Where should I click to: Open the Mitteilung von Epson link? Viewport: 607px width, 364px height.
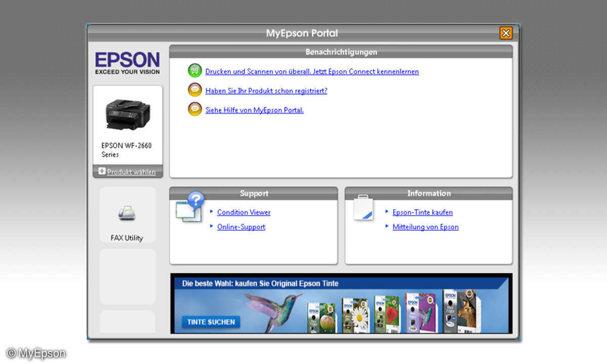click(425, 227)
